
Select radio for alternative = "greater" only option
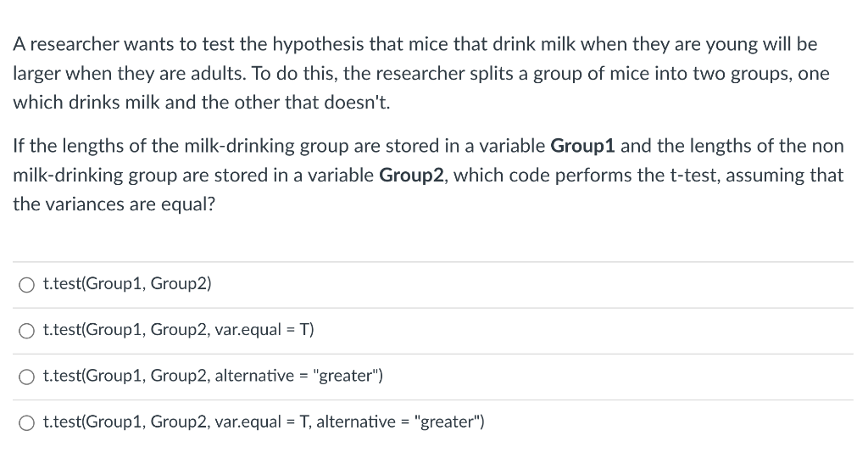(x=26, y=377)
